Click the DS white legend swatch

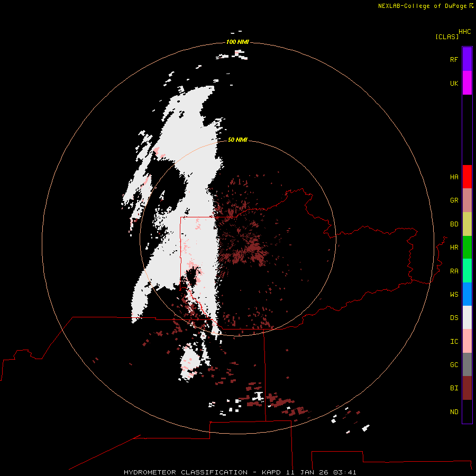coord(467,317)
